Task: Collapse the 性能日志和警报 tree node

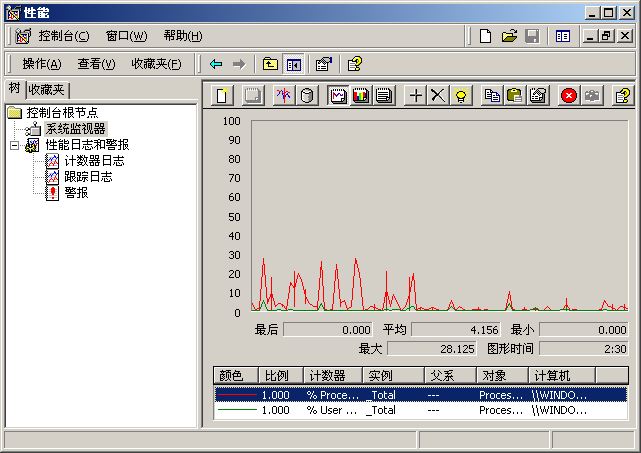Action: (15, 145)
